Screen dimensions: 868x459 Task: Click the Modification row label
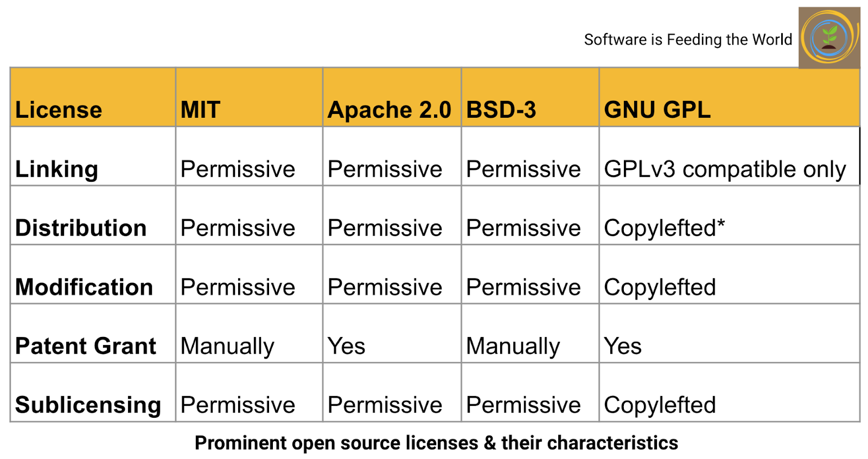click(x=84, y=287)
